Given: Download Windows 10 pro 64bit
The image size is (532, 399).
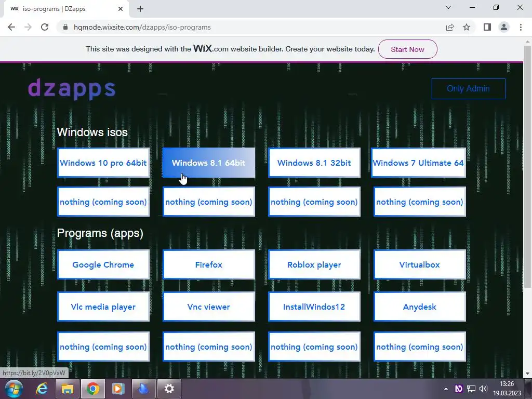Looking at the screenshot, I should (103, 163).
